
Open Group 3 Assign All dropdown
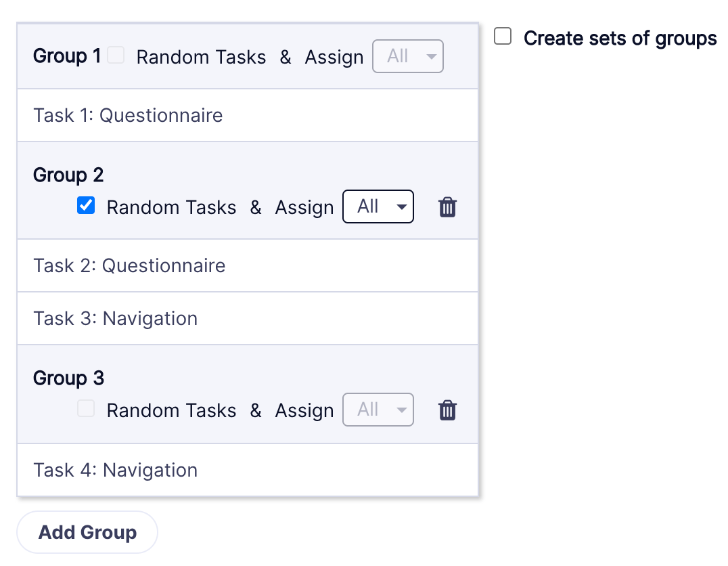point(378,410)
